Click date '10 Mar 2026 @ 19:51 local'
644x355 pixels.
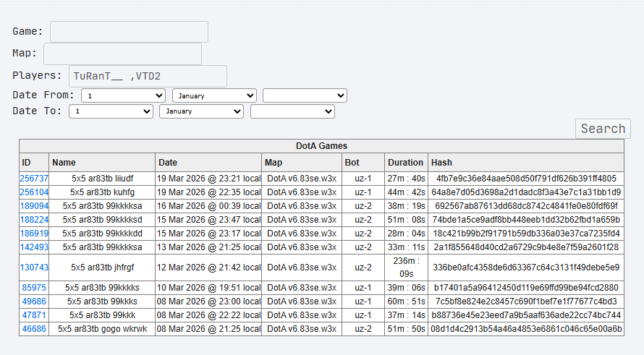pyautogui.click(x=208, y=288)
